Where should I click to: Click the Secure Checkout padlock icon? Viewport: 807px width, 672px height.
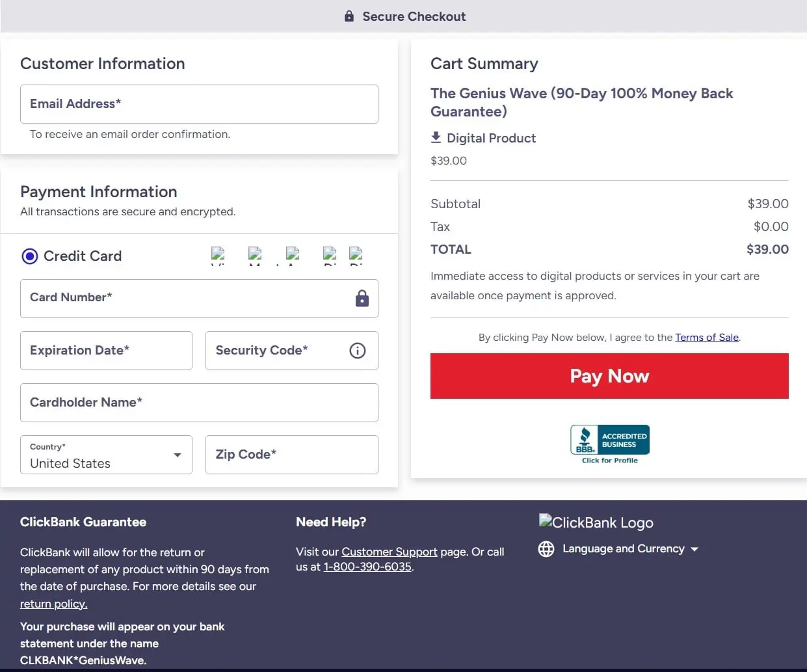[349, 16]
